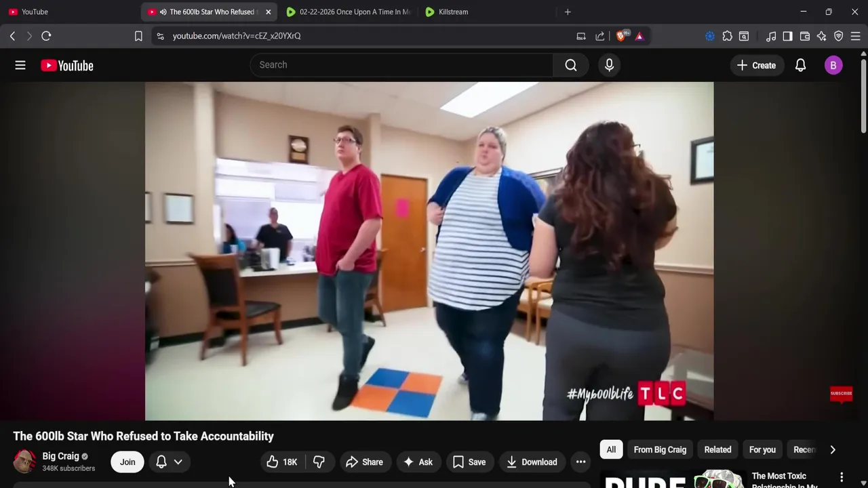Viewport: 868px width, 488px height.
Task: Like the video with thumbs up 18K
Action: (x=281, y=462)
